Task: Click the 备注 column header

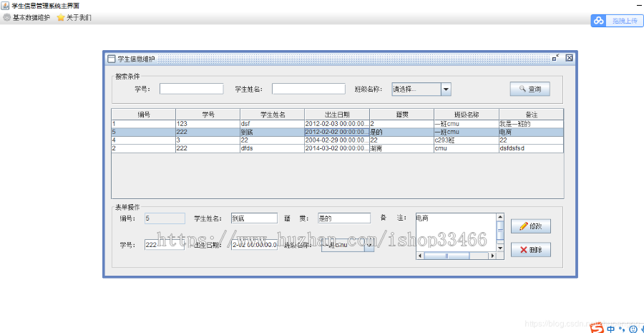Action: click(532, 115)
